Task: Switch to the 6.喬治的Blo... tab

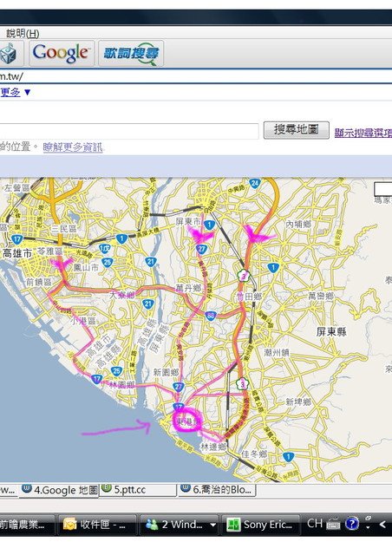Action: coord(217,490)
